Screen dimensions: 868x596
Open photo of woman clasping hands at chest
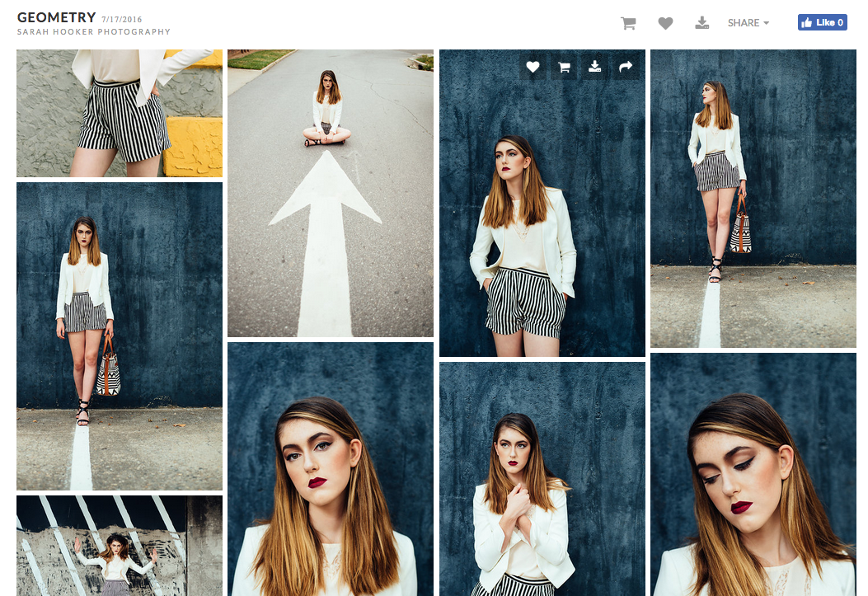pyautogui.click(x=542, y=479)
